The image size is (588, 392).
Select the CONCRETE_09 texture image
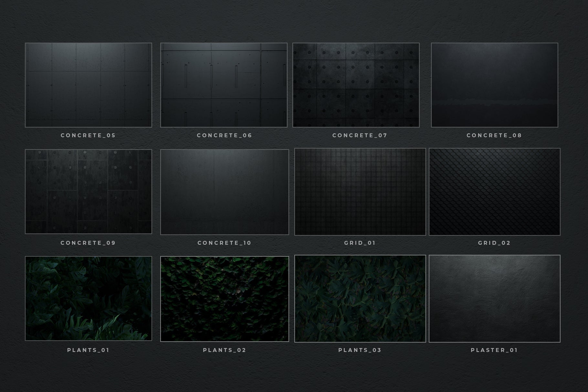(x=88, y=191)
